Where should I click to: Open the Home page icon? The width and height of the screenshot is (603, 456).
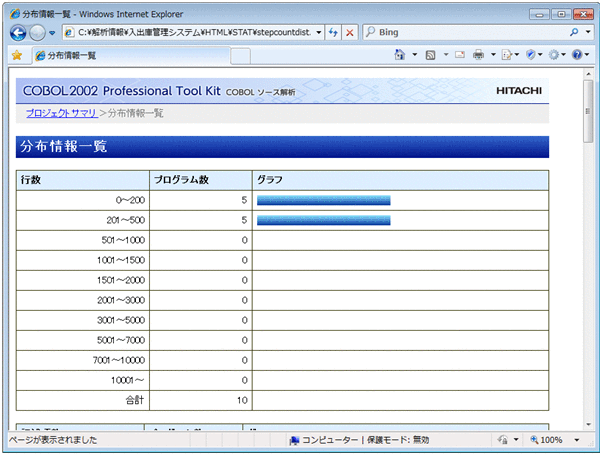(400, 55)
